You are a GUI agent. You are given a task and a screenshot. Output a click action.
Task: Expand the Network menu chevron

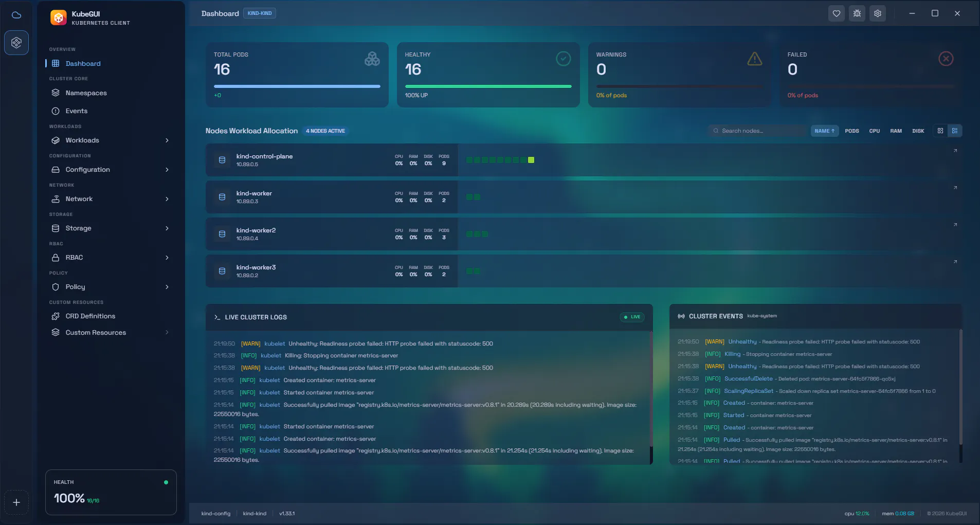(x=167, y=199)
